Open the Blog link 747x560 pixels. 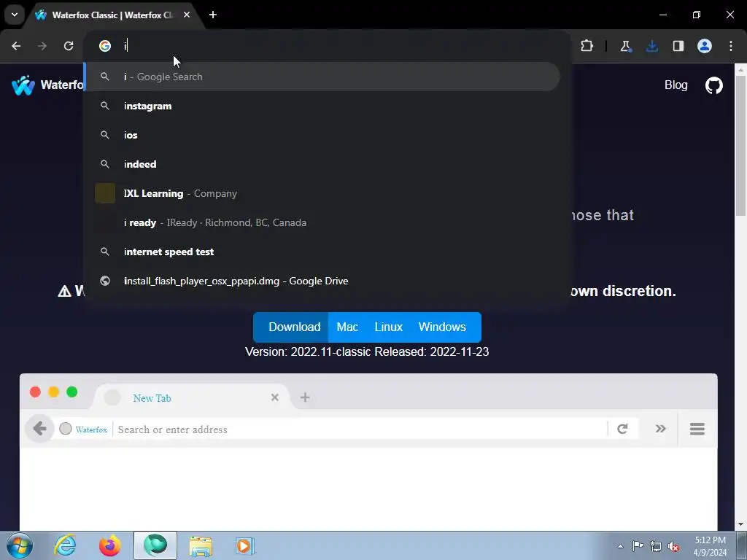[676, 85]
